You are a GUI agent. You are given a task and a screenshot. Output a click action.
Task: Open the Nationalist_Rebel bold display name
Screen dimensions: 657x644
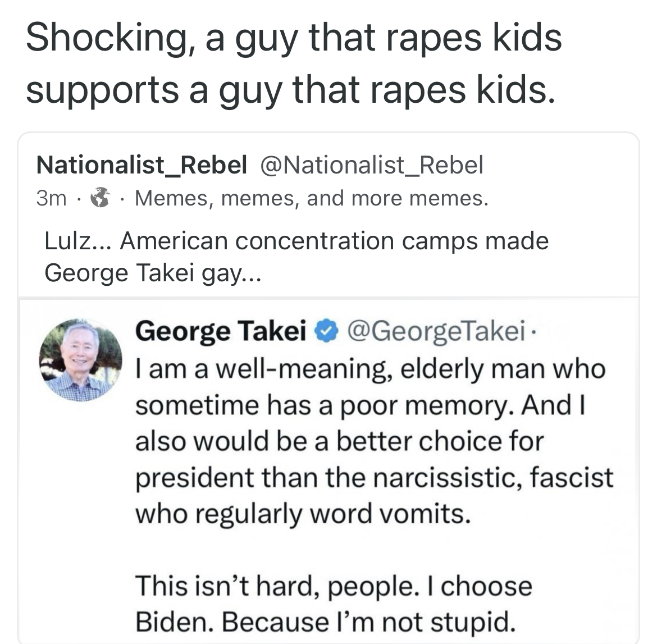pyautogui.click(x=142, y=165)
